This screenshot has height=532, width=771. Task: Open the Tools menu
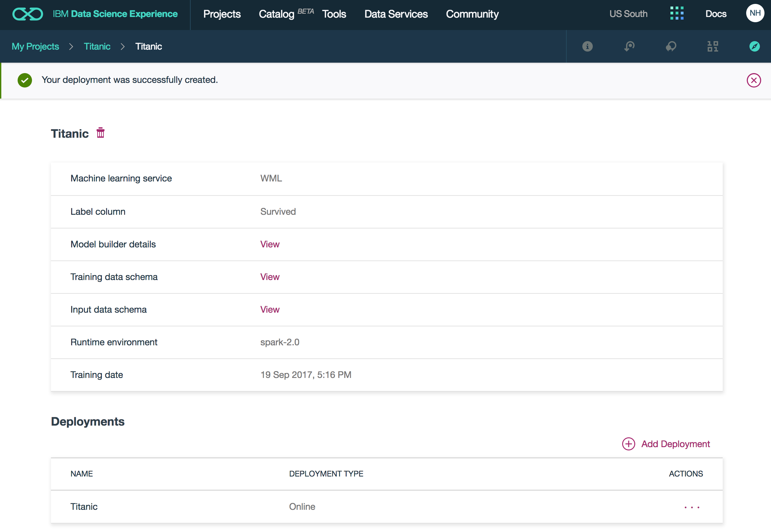[x=334, y=14]
